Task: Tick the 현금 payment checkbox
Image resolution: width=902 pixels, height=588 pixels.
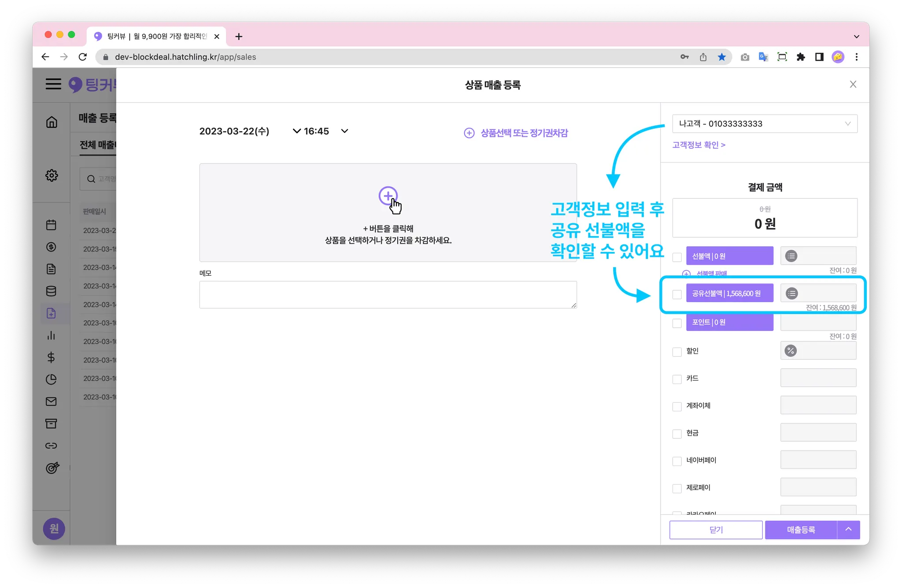Action: click(x=677, y=434)
